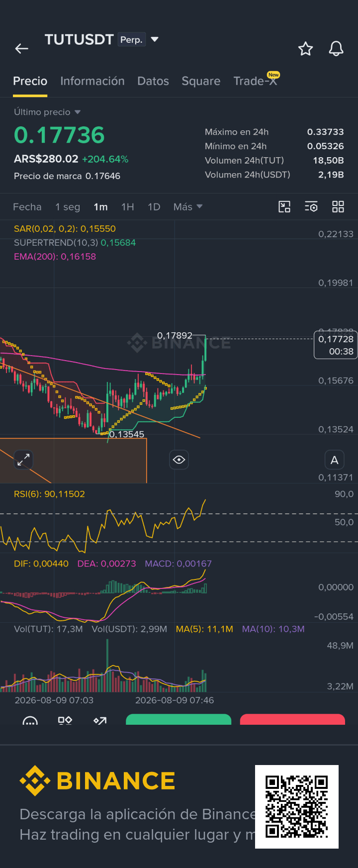358x868 pixels.
Task: Expand the TUTUSDT pair selector arrow
Action: (x=155, y=39)
